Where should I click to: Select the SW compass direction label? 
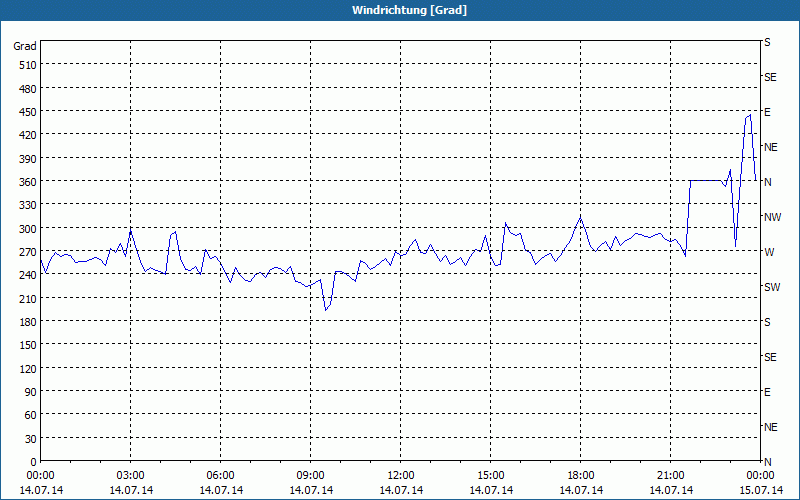[x=772, y=287]
